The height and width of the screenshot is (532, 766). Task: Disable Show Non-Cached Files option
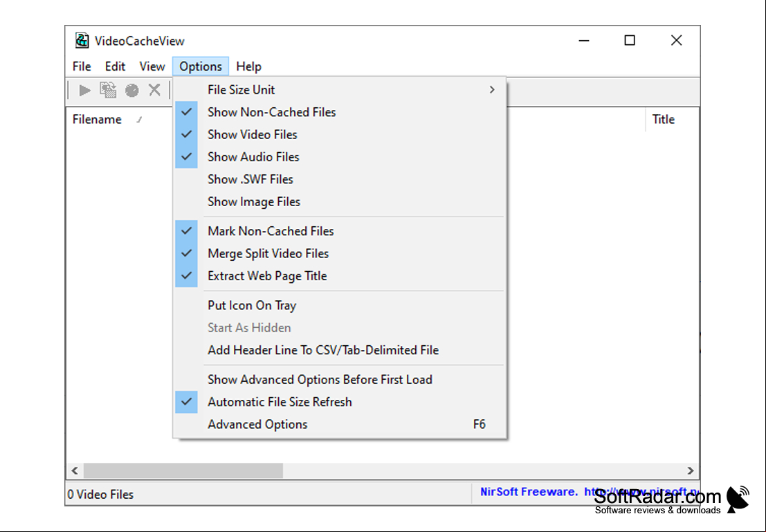[x=340, y=112]
